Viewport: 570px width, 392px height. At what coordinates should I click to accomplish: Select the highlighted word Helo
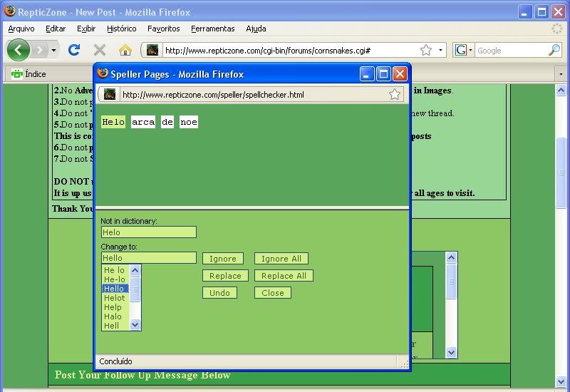113,122
